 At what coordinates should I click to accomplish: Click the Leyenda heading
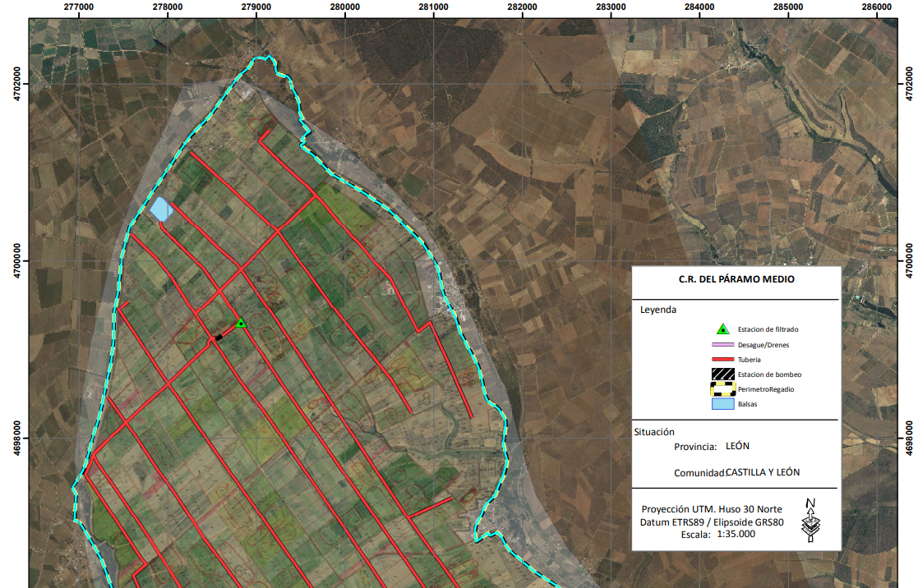657,308
